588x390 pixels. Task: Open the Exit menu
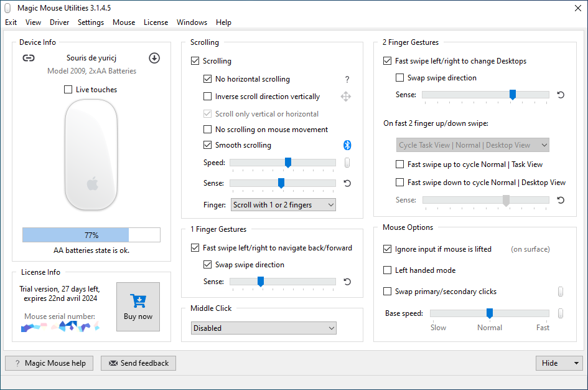(11, 22)
